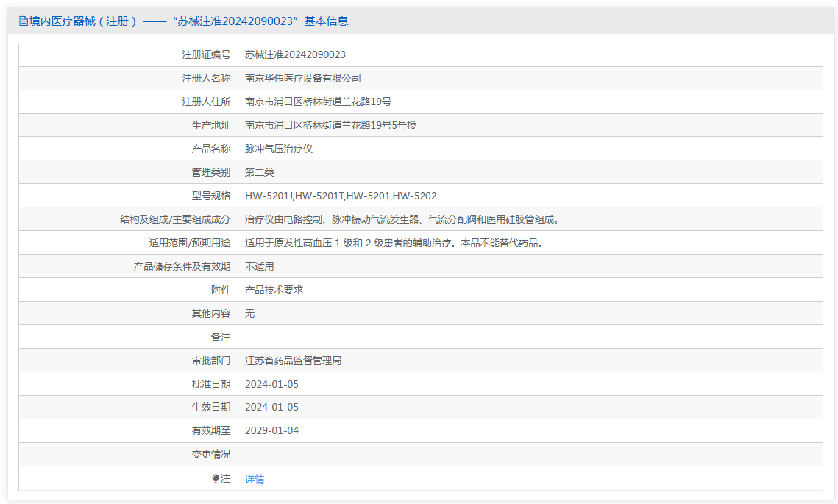Viewport: 838px width, 504px height.
Task: Click the 注册证编号 label
Action: pos(206,54)
